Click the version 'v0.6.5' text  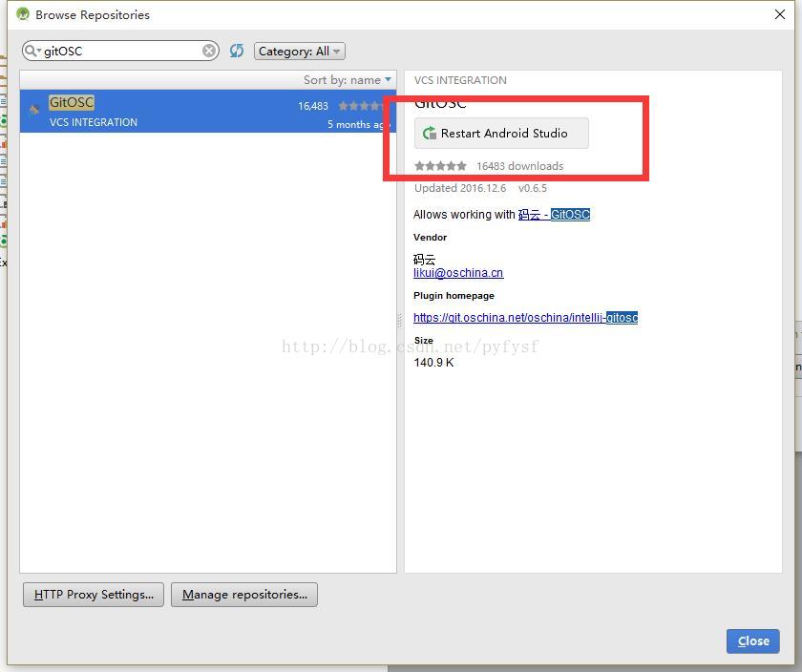coord(533,188)
